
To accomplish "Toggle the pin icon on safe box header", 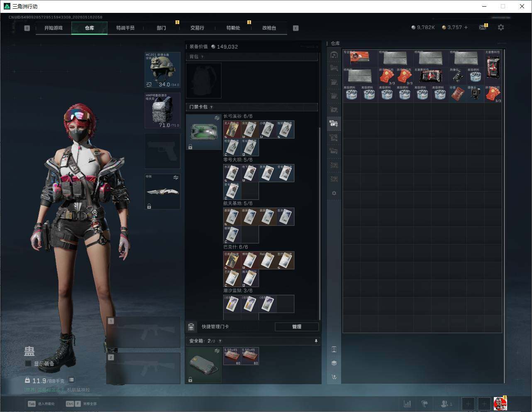I will click(x=316, y=341).
